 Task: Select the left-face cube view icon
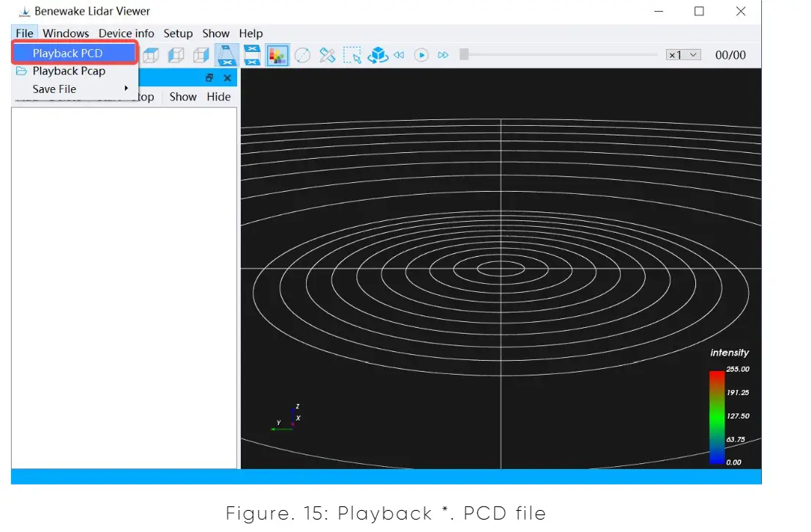176,55
